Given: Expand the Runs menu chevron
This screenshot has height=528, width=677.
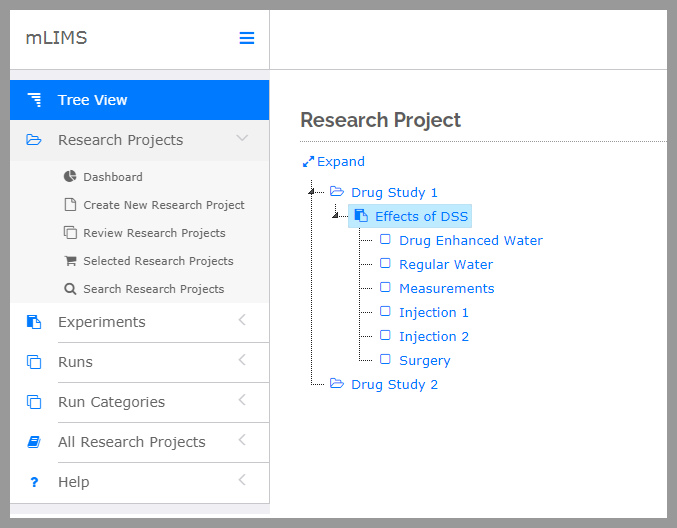Looking at the screenshot, I should [x=242, y=361].
